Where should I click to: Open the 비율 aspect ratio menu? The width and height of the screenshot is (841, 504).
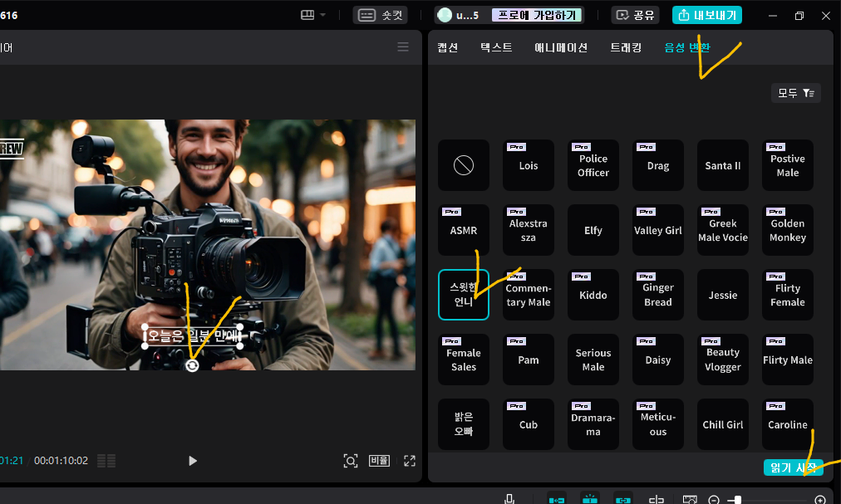tap(379, 461)
